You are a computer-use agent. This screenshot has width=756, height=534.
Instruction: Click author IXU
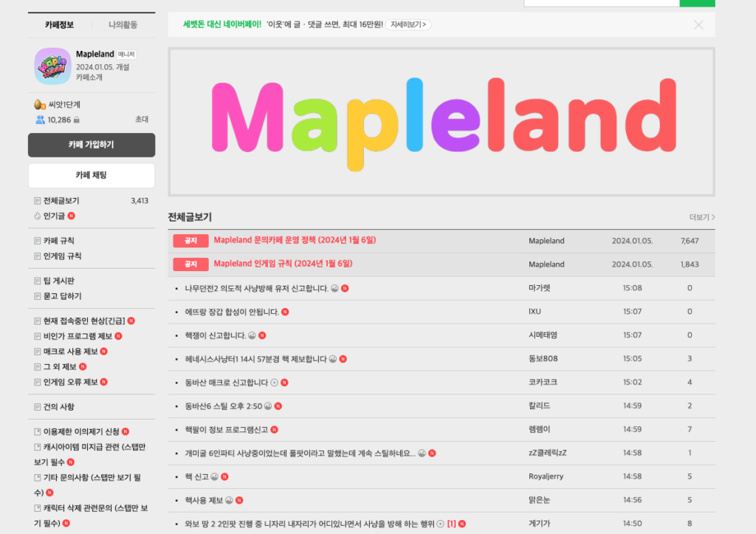(535, 312)
